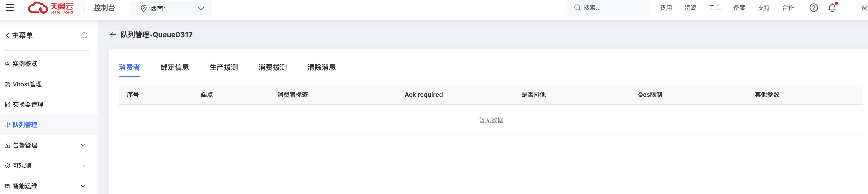This screenshot has height=194, width=868.
Task: Open the notification bell icon
Action: (832, 8)
